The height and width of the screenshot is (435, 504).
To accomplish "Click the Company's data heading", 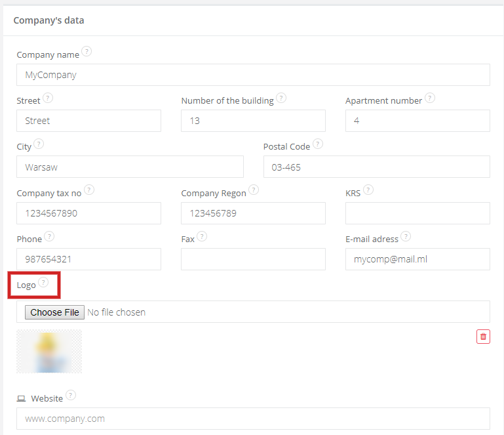I will 48,20.
